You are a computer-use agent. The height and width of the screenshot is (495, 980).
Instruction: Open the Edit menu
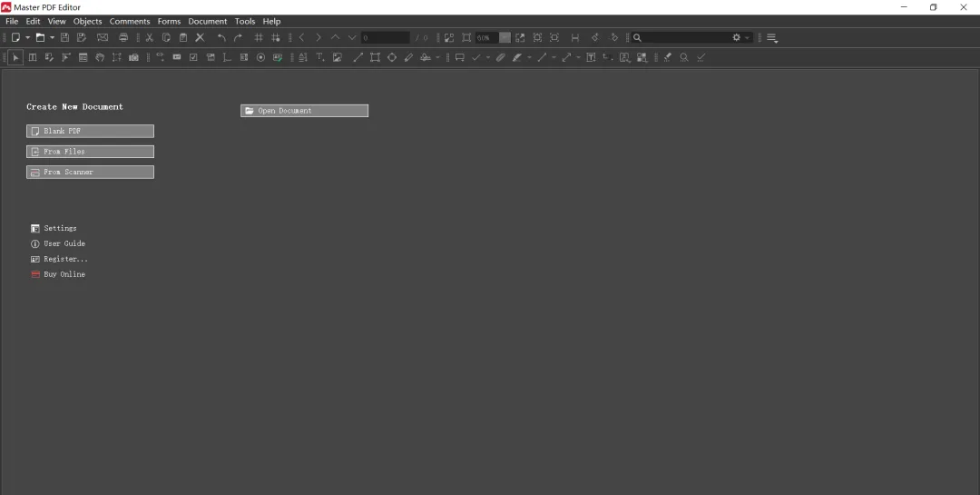pos(34,21)
